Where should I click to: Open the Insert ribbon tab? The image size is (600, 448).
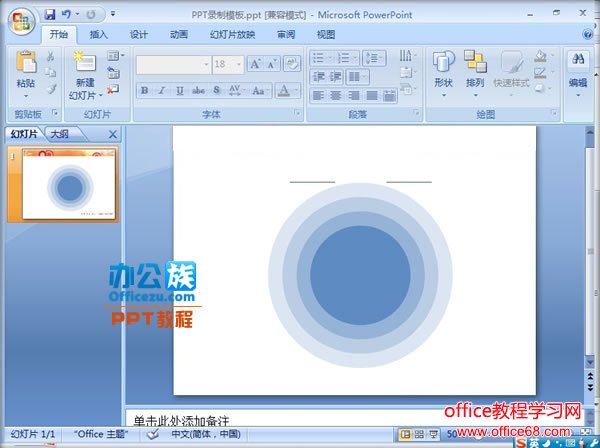(x=98, y=35)
